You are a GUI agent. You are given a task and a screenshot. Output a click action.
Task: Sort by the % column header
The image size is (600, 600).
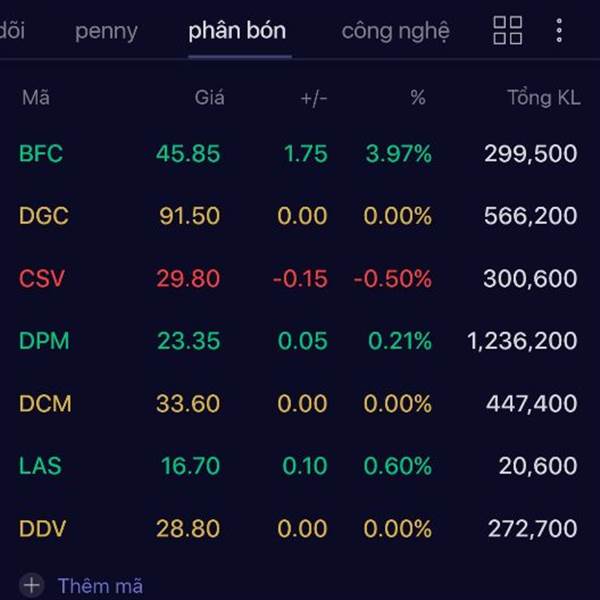coord(417,98)
